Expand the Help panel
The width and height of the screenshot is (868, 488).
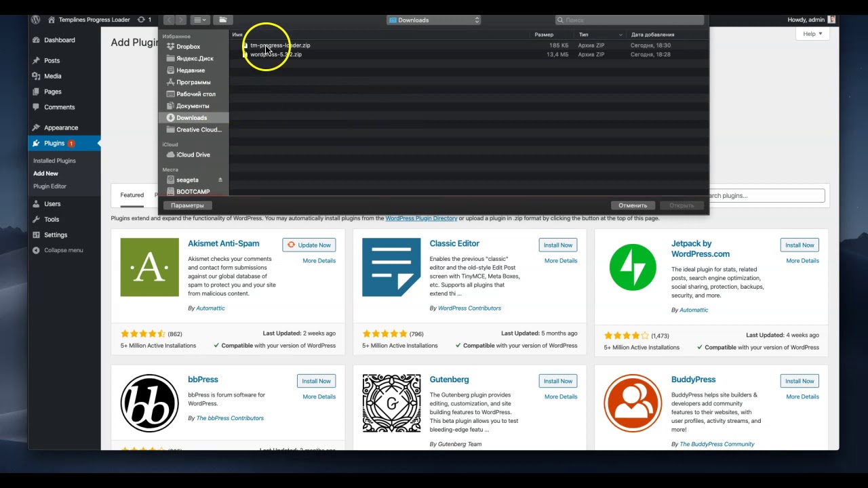click(812, 34)
